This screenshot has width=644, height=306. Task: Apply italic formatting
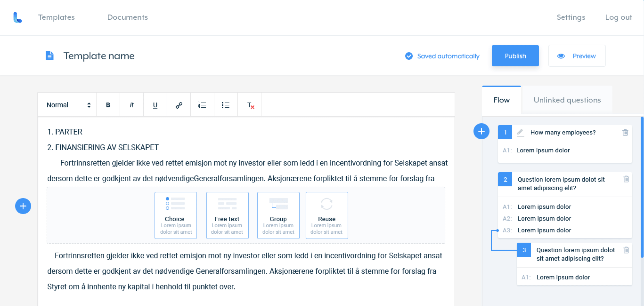tap(132, 105)
